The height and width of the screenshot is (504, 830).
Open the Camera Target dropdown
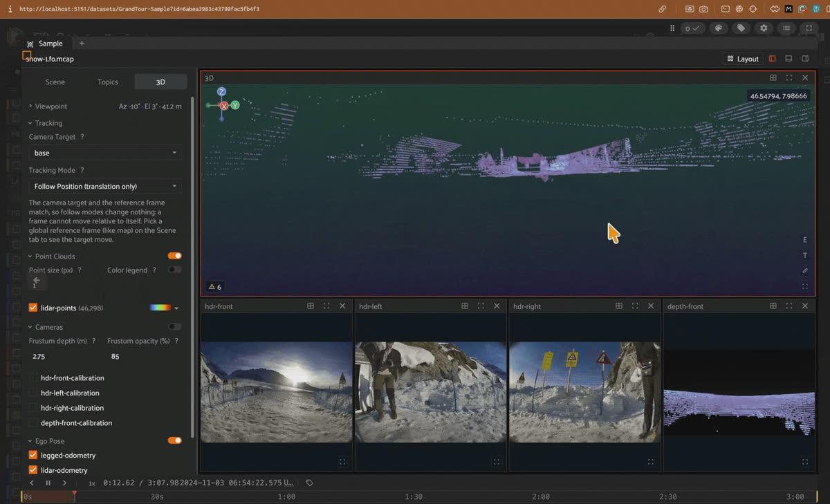(x=106, y=153)
